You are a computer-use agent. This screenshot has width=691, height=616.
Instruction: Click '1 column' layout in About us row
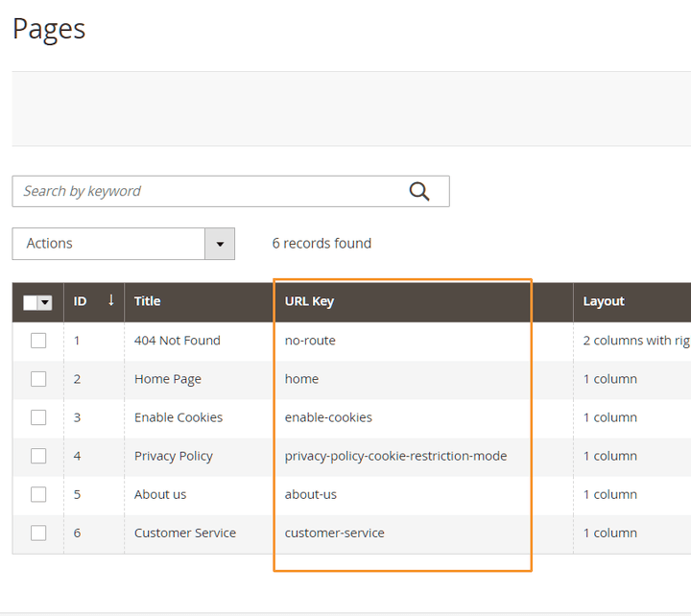(x=610, y=494)
